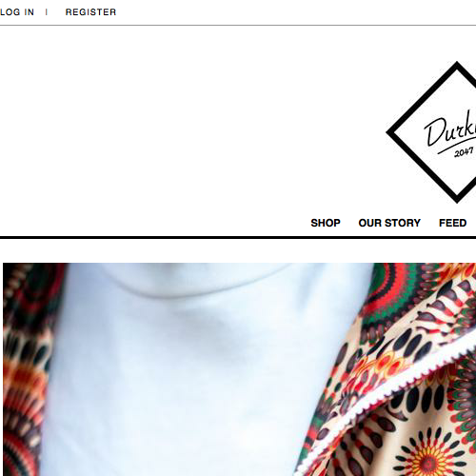Click the divider between LOG IN and REGISTER

(x=47, y=12)
